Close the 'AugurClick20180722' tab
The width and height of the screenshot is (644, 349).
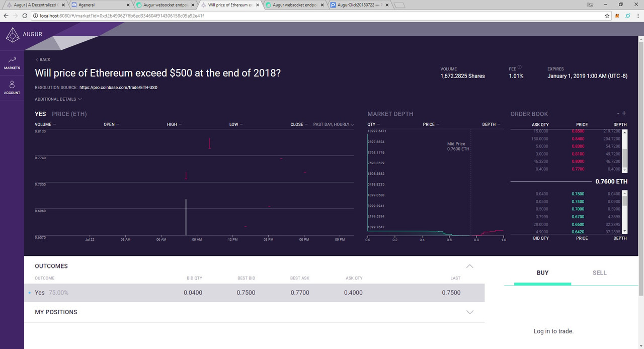(386, 5)
